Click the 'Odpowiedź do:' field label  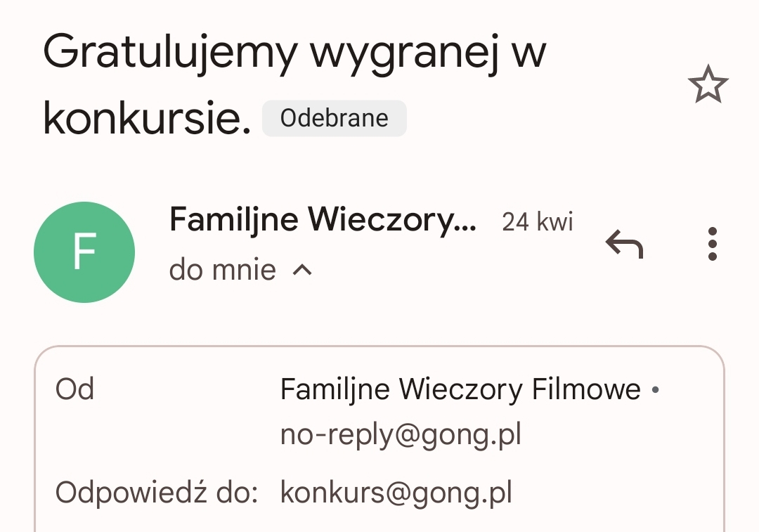(157, 493)
